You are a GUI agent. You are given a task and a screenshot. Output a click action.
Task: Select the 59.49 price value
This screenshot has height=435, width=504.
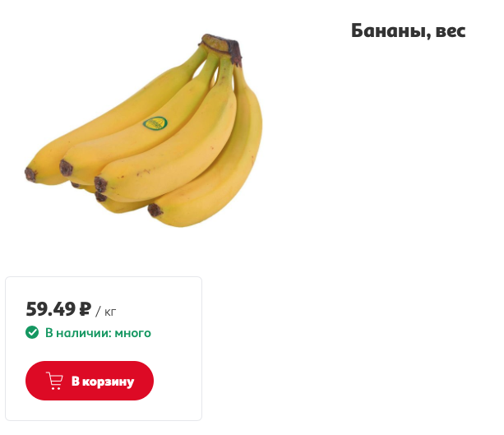click(x=50, y=309)
